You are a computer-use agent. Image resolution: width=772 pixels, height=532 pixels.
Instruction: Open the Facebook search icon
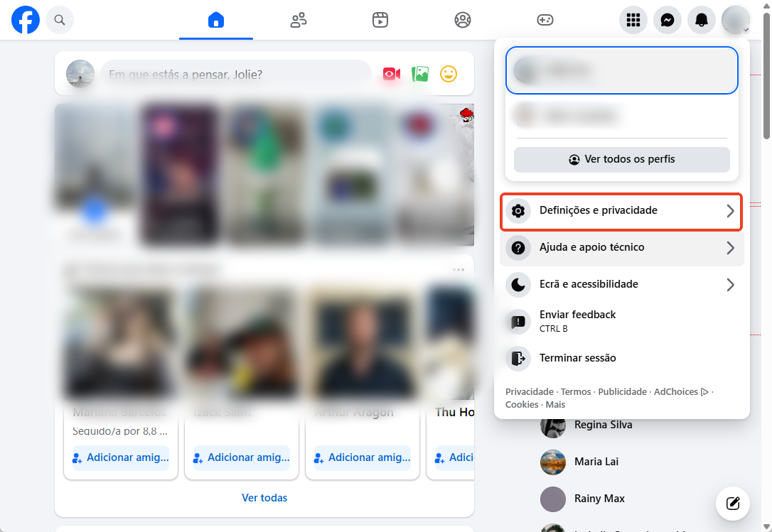point(59,20)
